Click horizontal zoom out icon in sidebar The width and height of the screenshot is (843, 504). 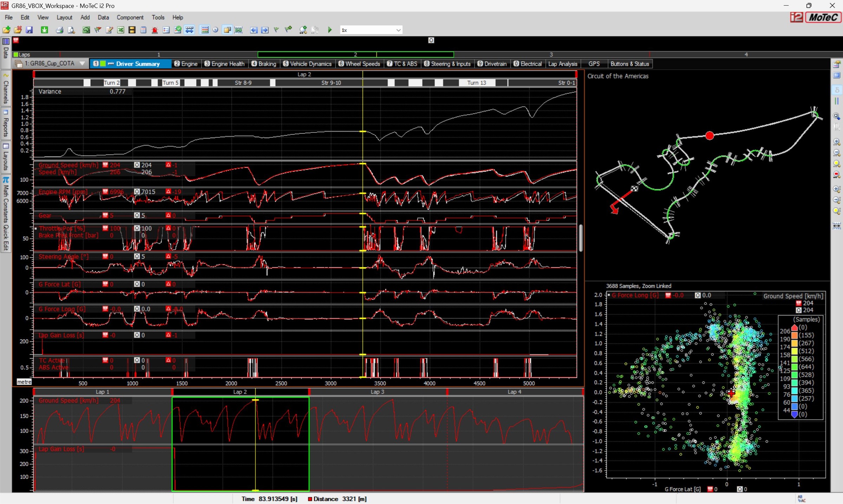(837, 153)
